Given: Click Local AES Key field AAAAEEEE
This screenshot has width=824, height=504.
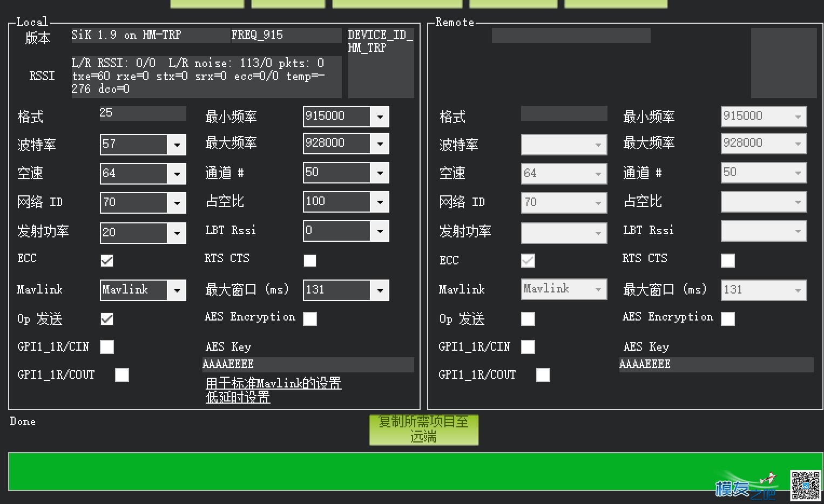Looking at the screenshot, I should click(308, 365).
